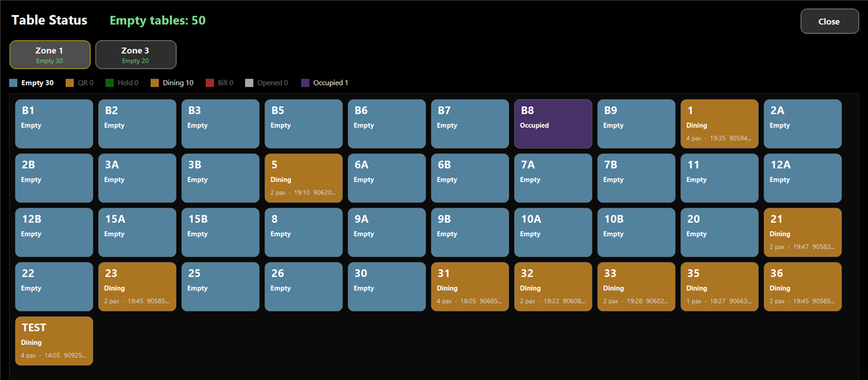The image size is (868, 380).
Task: Select table 6A
Action: tap(387, 178)
